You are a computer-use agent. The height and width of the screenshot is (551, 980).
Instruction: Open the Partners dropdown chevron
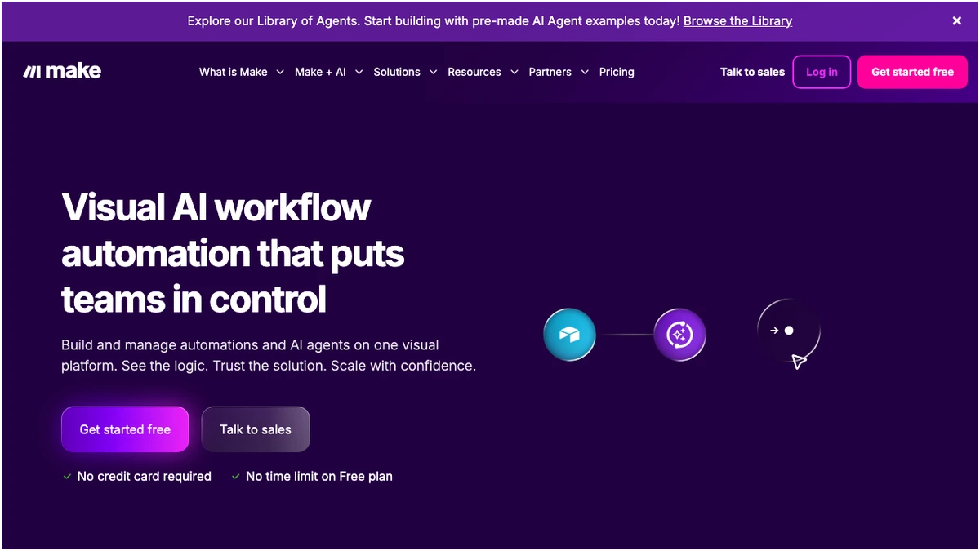[584, 72]
